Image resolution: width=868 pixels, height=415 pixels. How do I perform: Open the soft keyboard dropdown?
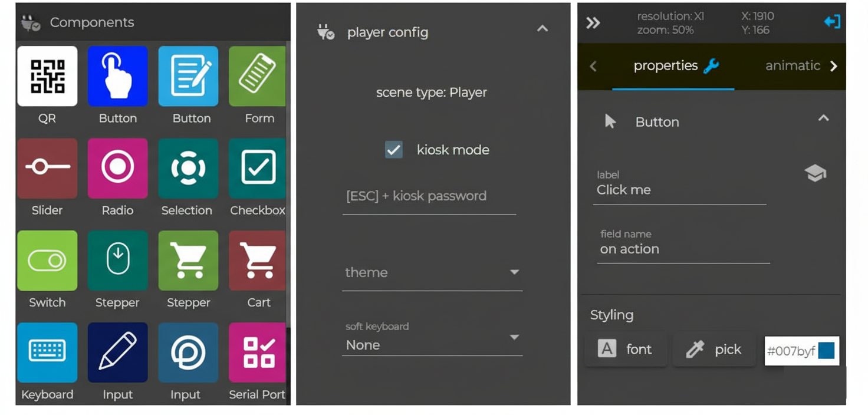pos(432,338)
